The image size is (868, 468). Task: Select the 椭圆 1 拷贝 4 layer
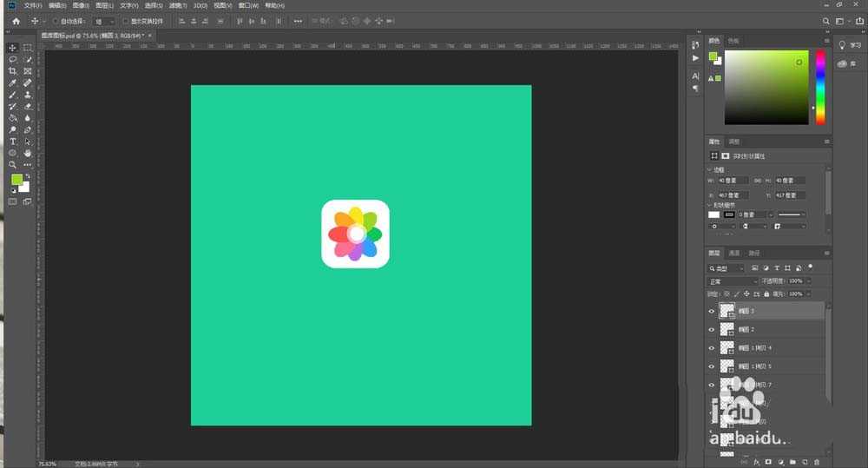754,348
